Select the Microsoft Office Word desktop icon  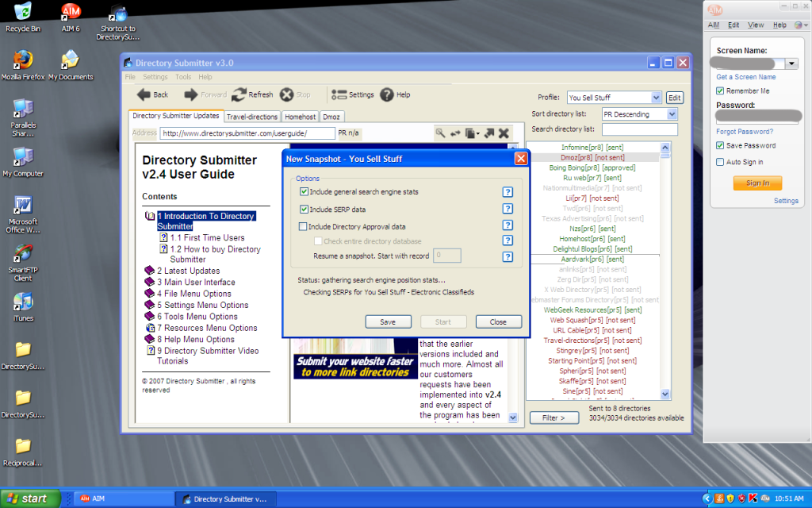pyautogui.click(x=23, y=214)
